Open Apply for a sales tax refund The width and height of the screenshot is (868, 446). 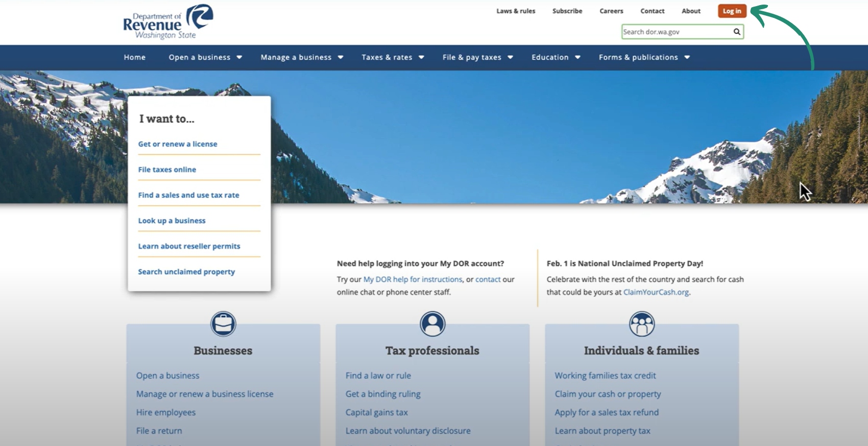[x=607, y=412]
